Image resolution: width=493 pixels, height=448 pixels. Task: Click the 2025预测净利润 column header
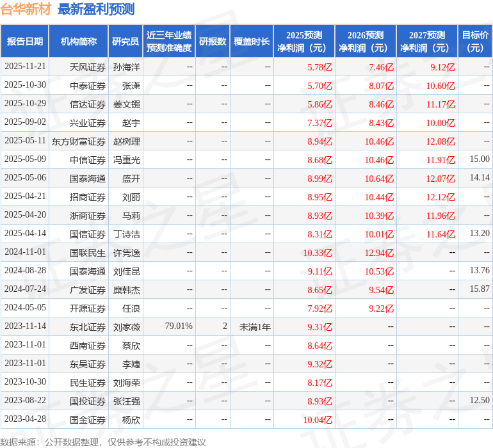[304, 42]
